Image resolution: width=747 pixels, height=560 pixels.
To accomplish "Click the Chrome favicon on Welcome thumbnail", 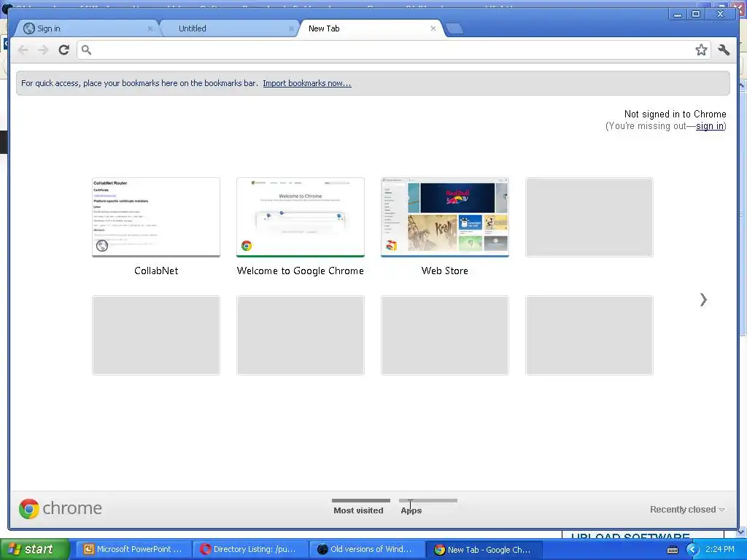I will tap(247, 246).
